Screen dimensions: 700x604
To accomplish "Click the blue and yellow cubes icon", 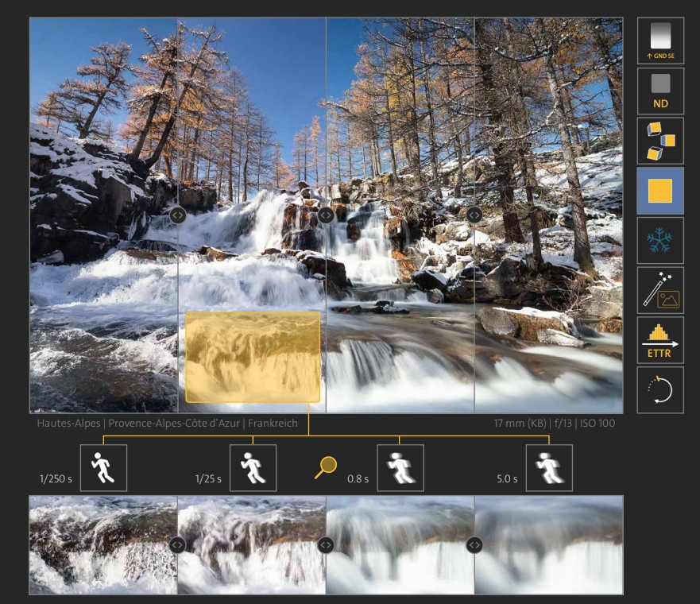I will pyautogui.click(x=660, y=141).
